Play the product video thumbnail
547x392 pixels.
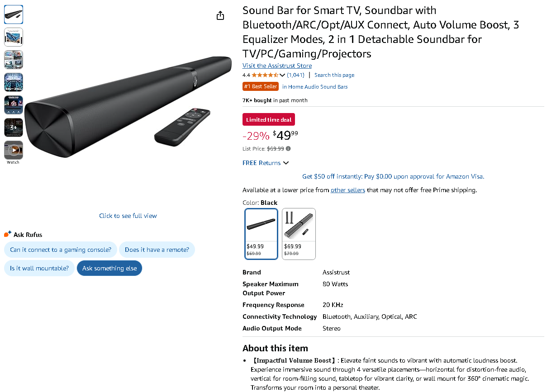(x=14, y=150)
